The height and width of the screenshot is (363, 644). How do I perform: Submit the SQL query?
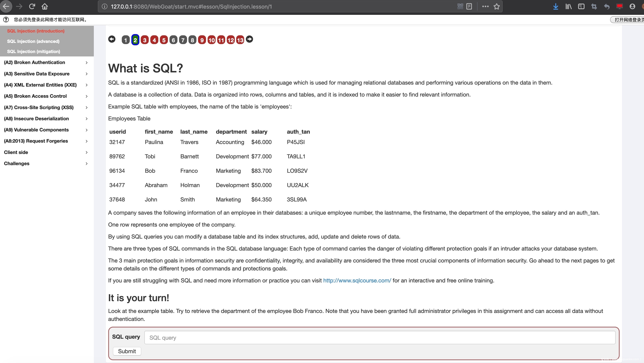point(127,351)
